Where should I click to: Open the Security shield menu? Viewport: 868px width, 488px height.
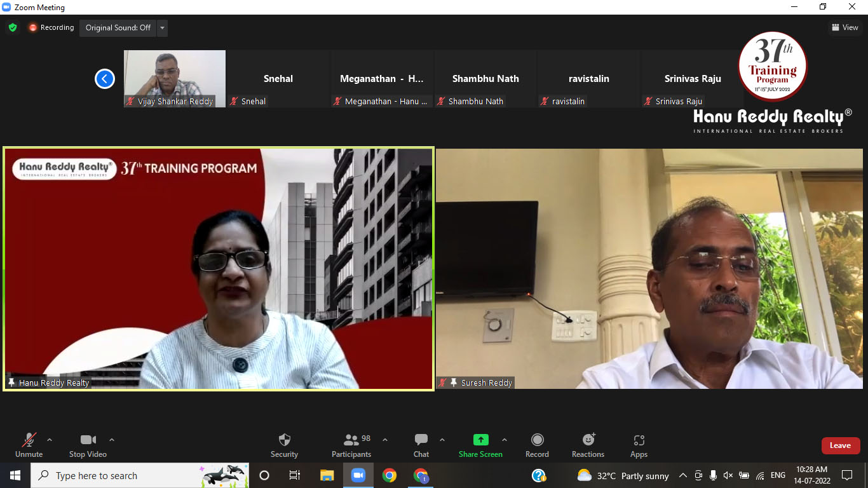point(284,445)
